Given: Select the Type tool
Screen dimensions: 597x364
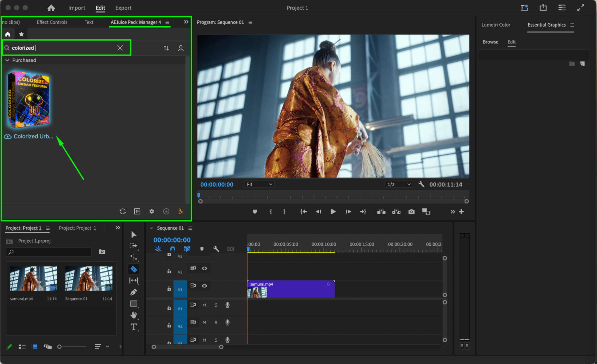Looking at the screenshot, I should tap(133, 327).
